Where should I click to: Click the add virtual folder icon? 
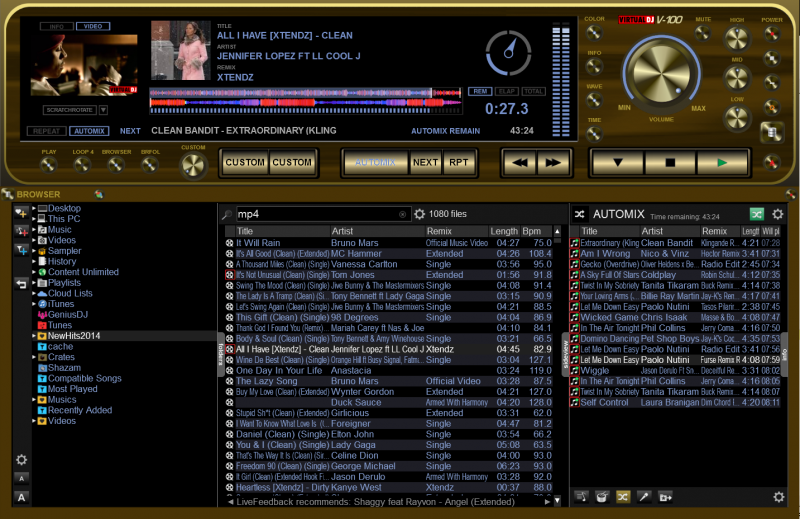coord(21,231)
